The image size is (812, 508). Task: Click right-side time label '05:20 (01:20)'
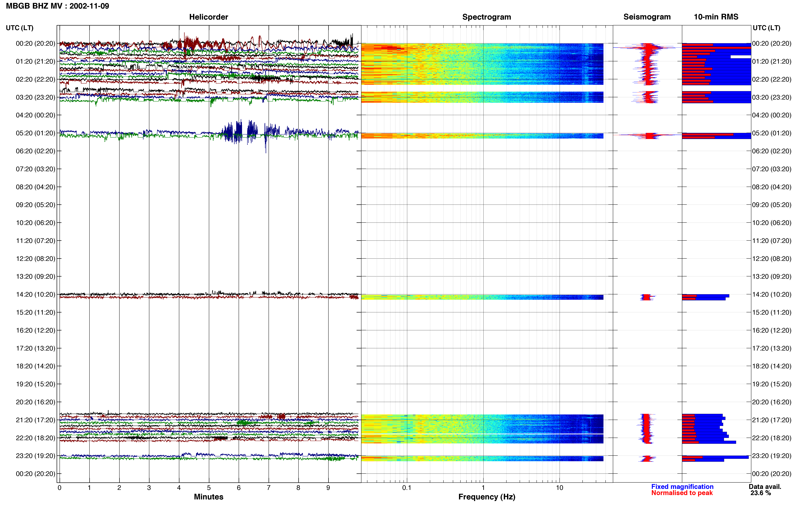772,133
